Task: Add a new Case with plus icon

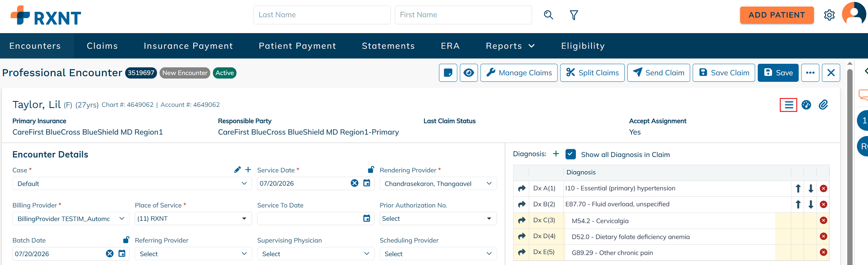Action: click(248, 170)
